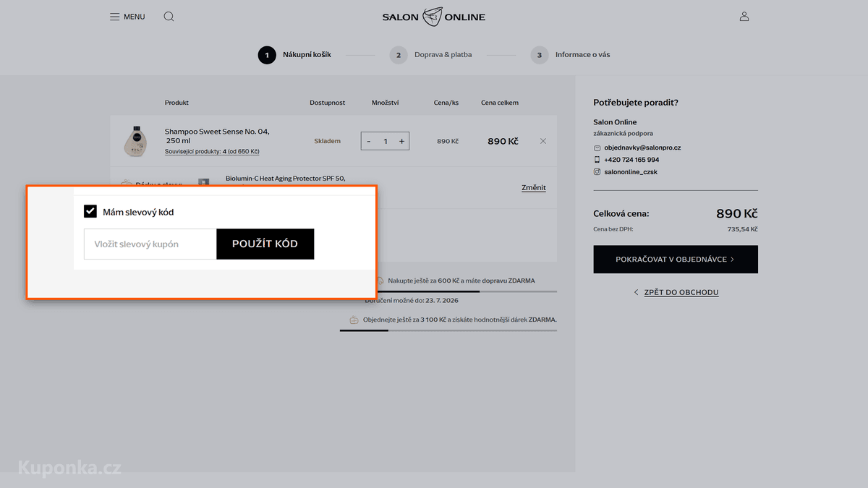Open 'Související produkty: 4 (od 650 Kč)' link
The height and width of the screenshot is (488, 868).
212,152
